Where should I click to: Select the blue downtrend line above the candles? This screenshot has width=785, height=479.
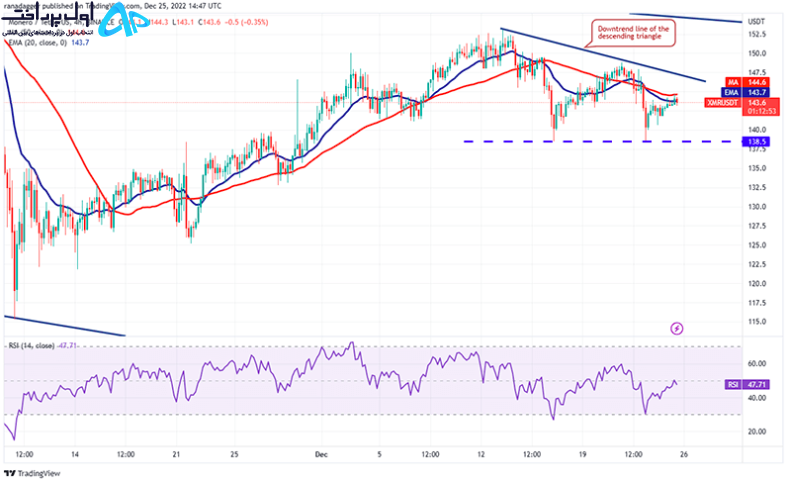(603, 55)
